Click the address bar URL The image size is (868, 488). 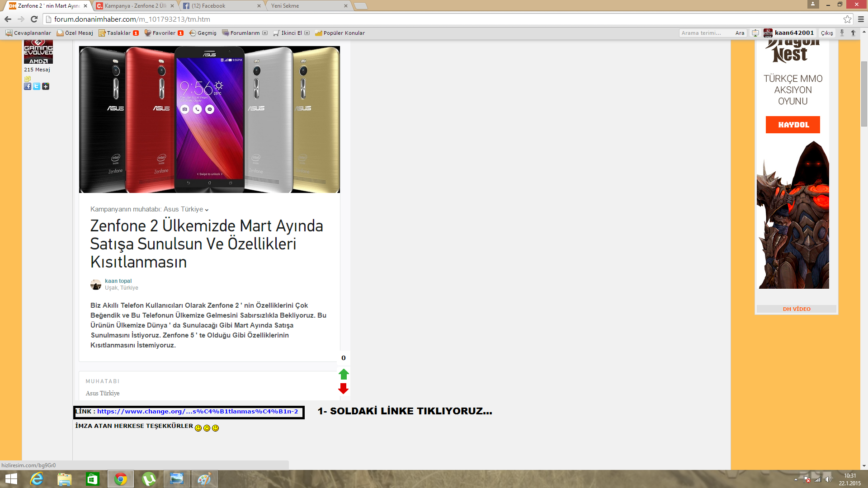coord(132,19)
